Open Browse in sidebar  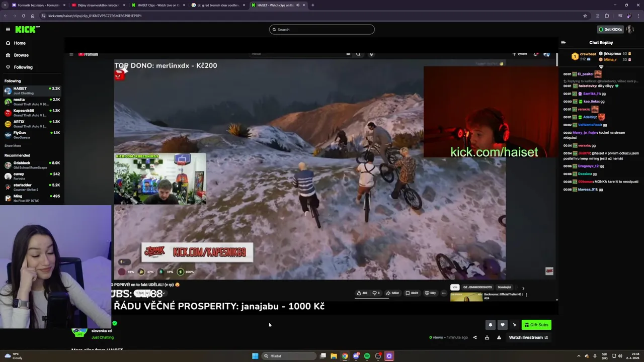coord(32,55)
